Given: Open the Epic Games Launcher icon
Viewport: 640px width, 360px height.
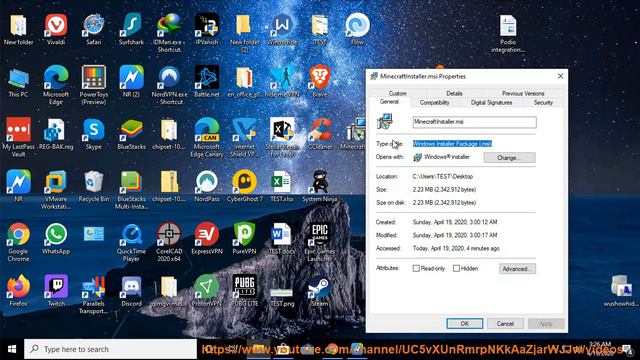Looking at the screenshot, I should [320, 242].
